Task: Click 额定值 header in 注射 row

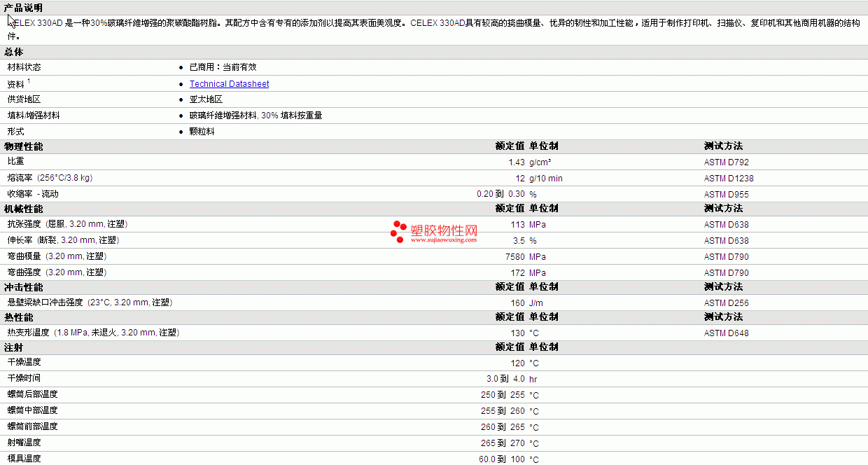Action: coord(510,347)
